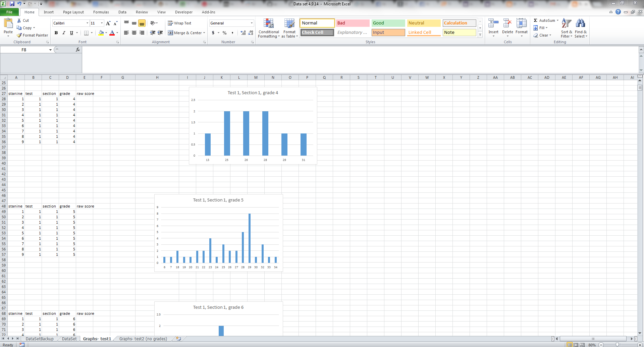The width and height of the screenshot is (644, 347).
Task: Apply the Bad cell style
Action: (x=353, y=23)
